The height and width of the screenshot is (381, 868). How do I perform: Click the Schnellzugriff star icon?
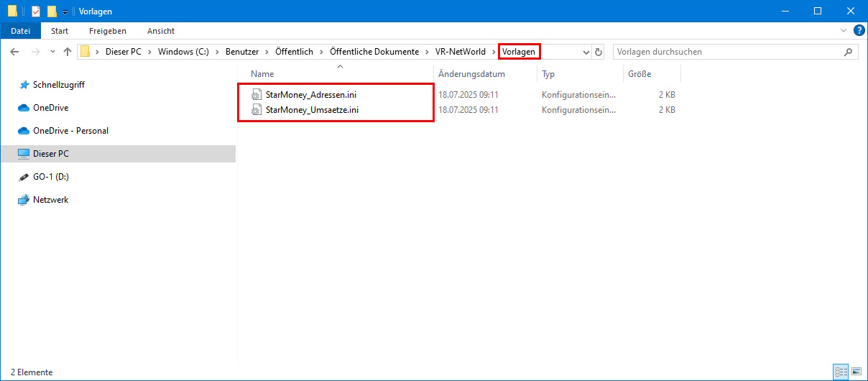(x=23, y=85)
